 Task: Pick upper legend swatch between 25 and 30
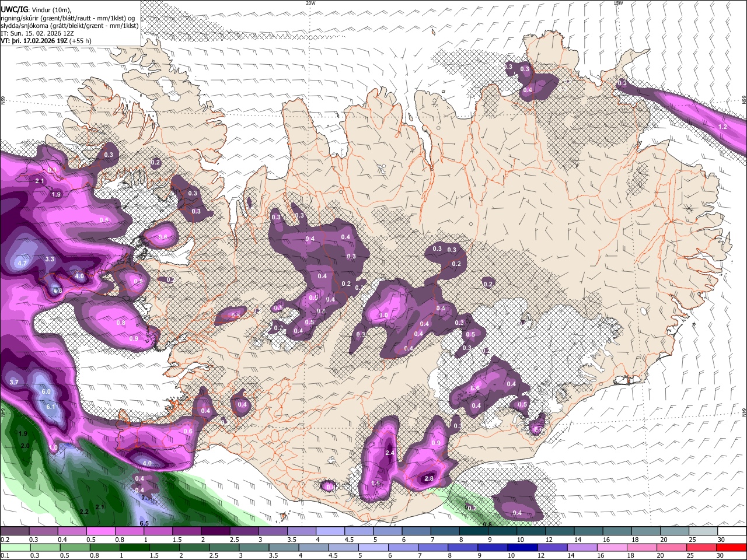(x=703, y=531)
